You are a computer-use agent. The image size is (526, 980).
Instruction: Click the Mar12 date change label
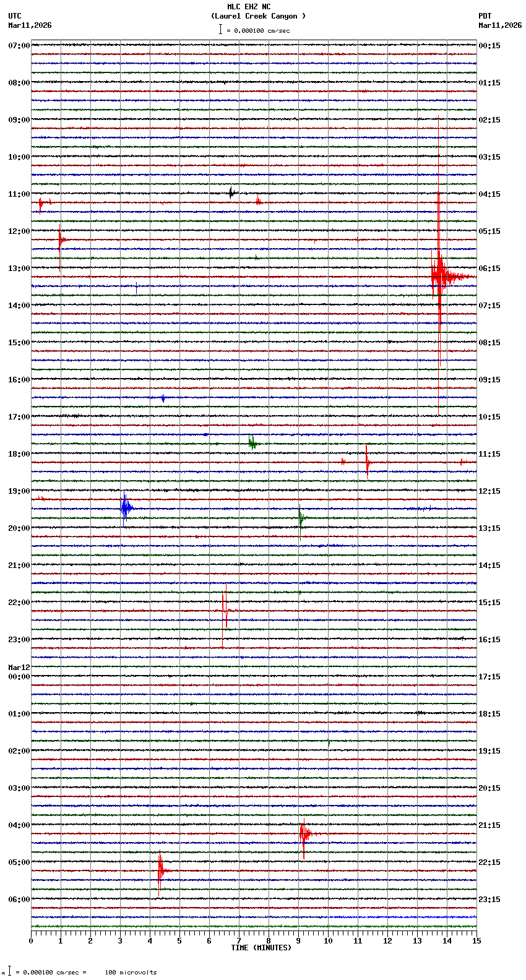tap(19, 668)
